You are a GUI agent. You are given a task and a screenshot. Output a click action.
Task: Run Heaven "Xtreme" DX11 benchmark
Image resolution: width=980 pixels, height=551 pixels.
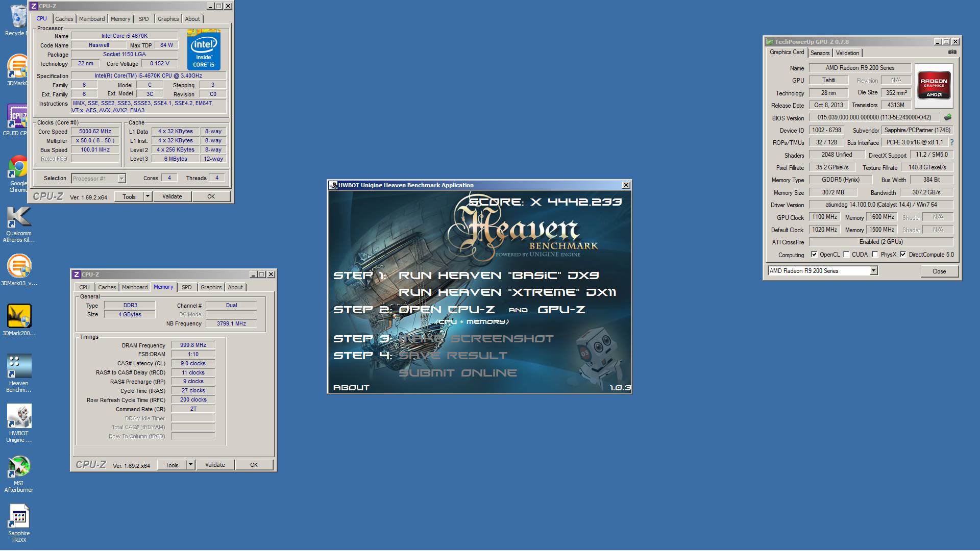tap(507, 292)
